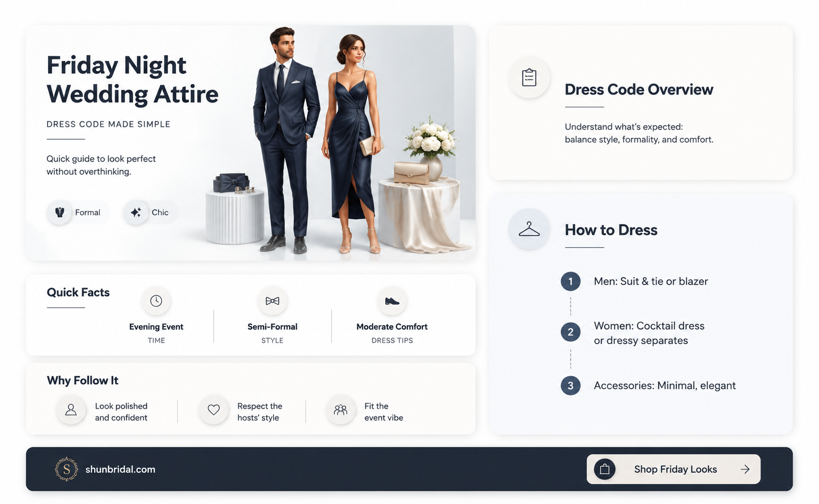This screenshot has height=504, width=819.
Task: Click the How to Dress heading
Action: (x=611, y=230)
